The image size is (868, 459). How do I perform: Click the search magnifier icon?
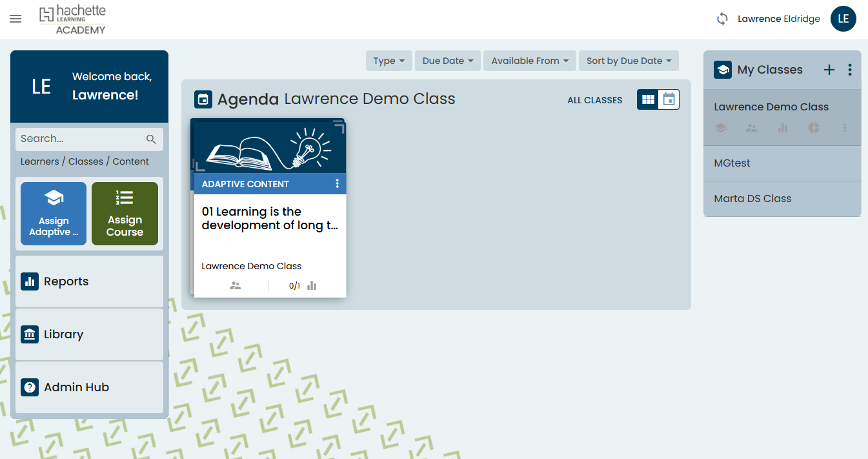pyautogui.click(x=151, y=139)
